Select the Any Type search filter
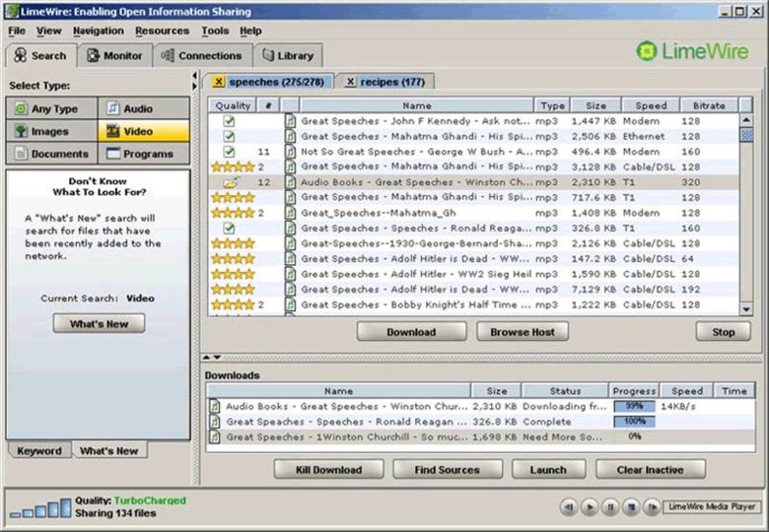769x532 pixels. 51,108
